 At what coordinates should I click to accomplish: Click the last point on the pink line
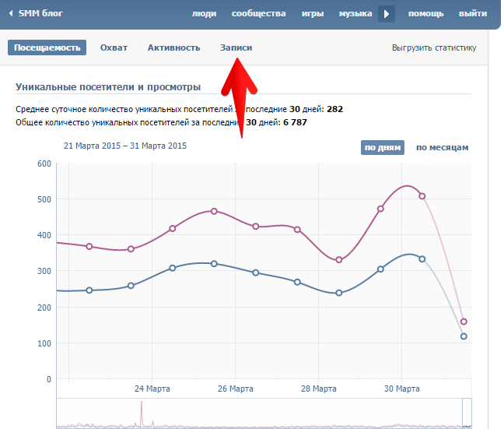click(464, 322)
